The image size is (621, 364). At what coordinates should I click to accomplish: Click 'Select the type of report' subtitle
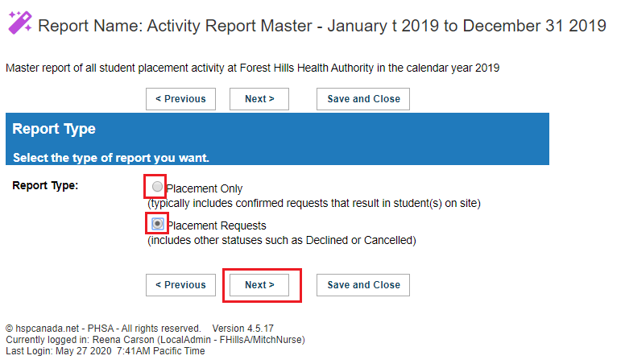111,158
